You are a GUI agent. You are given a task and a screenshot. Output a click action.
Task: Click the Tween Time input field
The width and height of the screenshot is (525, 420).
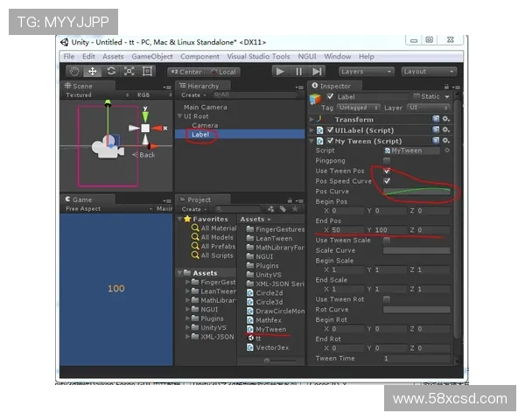[416, 359]
